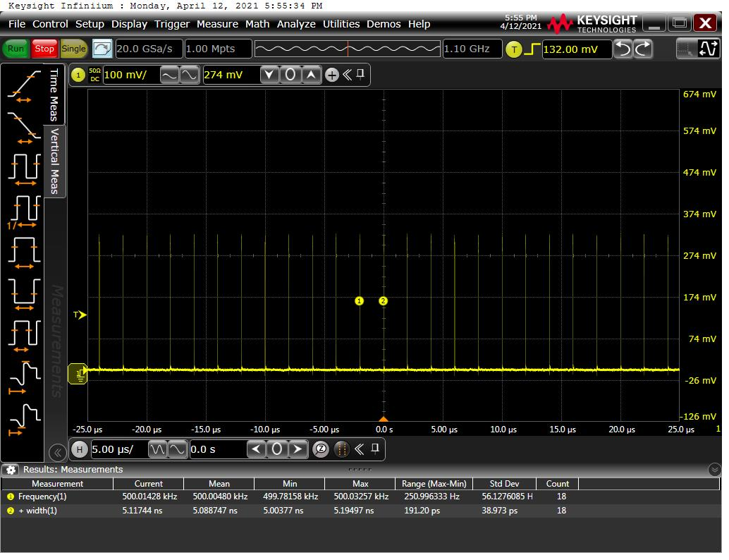729x560 pixels.
Task: Toggle the horizontal zoom Z button
Action: point(321,449)
